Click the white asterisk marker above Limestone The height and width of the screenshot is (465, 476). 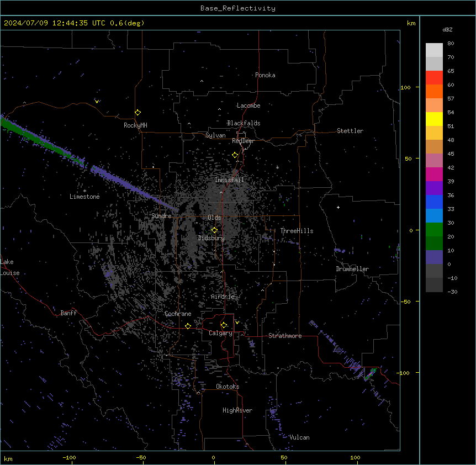coord(84,191)
